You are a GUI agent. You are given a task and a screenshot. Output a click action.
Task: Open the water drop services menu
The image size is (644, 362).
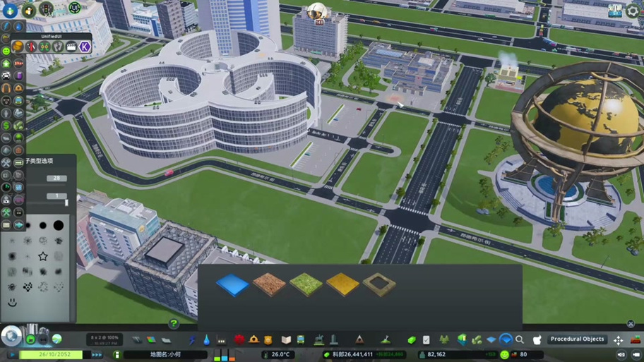tap(207, 340)
